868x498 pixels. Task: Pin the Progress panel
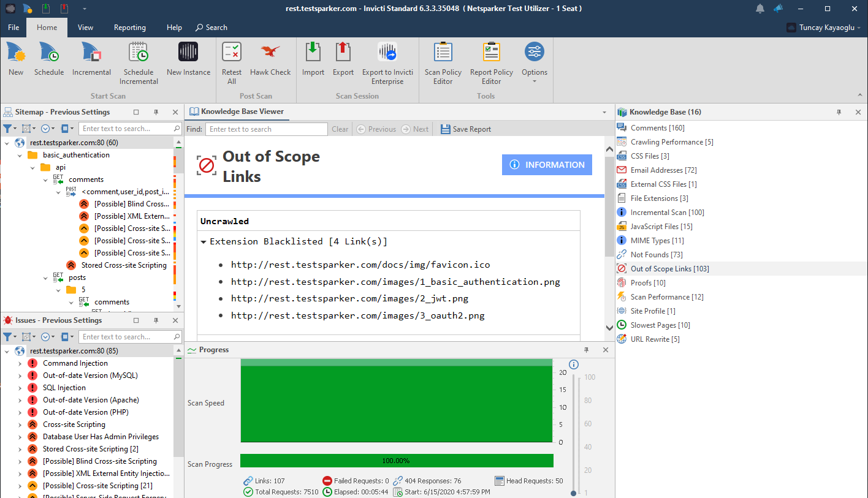(586, 350)
